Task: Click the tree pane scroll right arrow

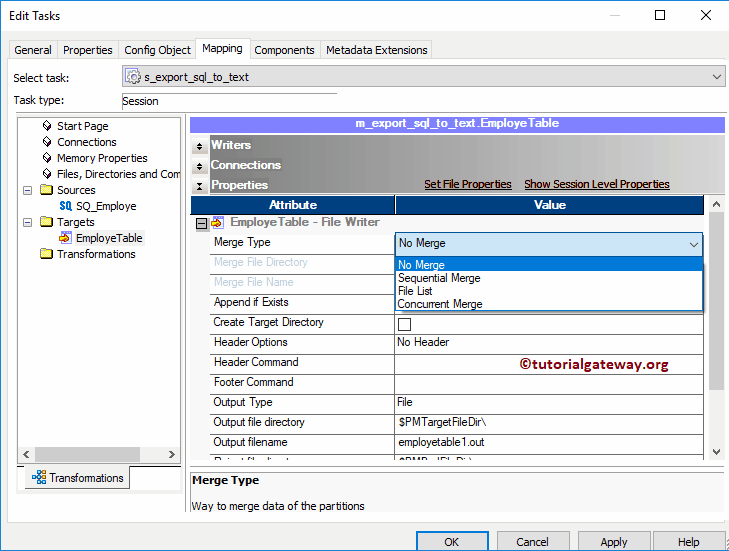Action: pos(172,454)
